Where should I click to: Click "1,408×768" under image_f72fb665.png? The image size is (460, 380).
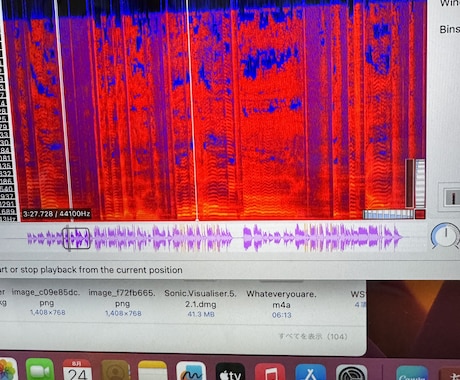click(123, 313)
